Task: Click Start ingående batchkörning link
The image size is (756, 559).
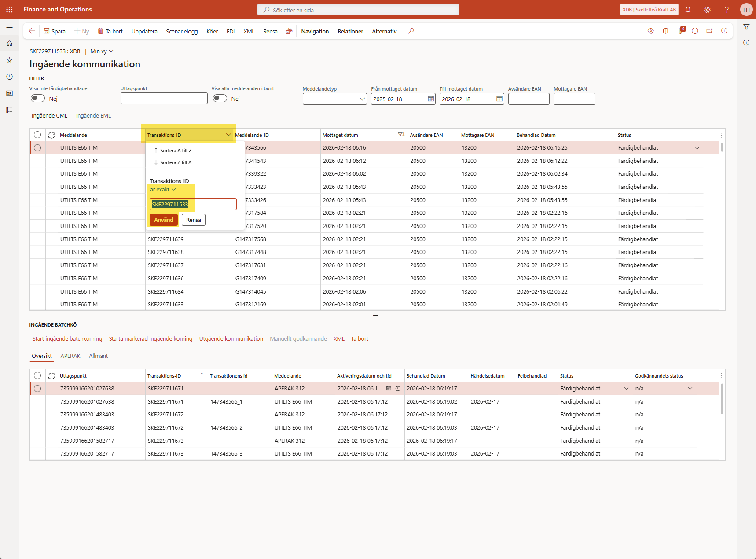Action: [x=67, y=339]
